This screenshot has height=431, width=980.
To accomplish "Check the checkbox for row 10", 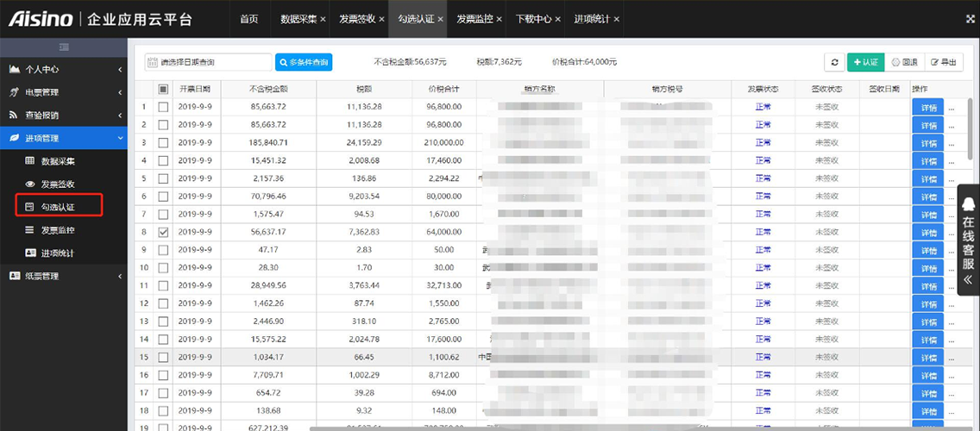I will coord(163,268).
